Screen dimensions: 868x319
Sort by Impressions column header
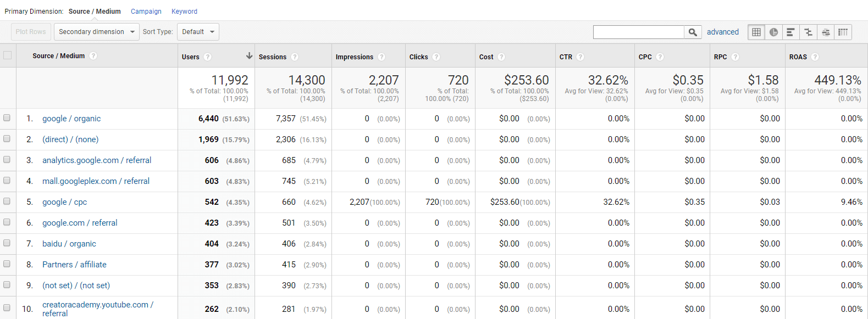[355, 57]
